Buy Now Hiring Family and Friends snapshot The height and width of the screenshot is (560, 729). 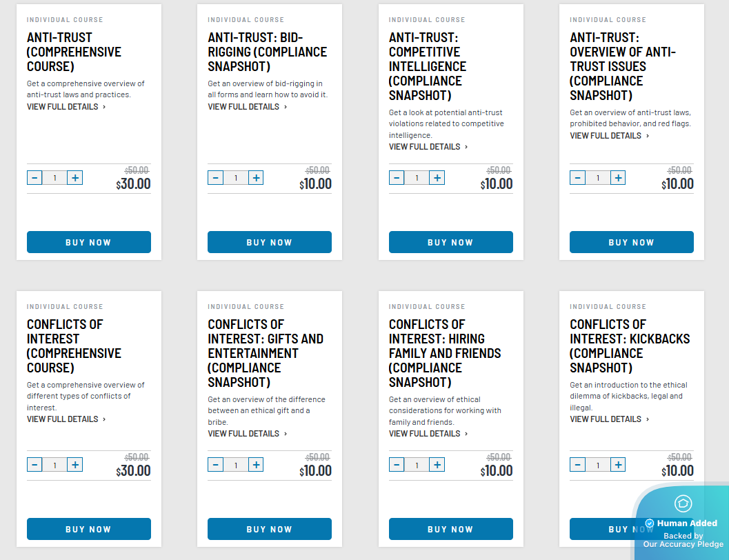[x=450, y=529]
